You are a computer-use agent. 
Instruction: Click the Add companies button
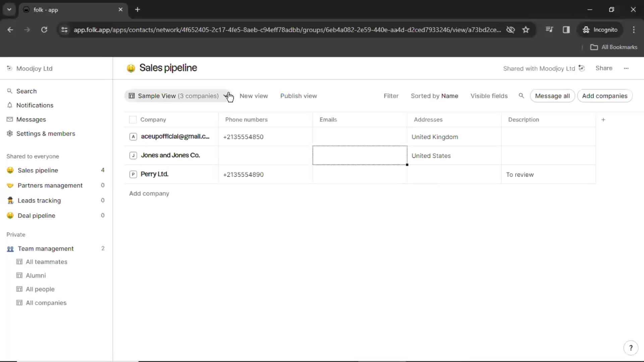pos(605,96)
